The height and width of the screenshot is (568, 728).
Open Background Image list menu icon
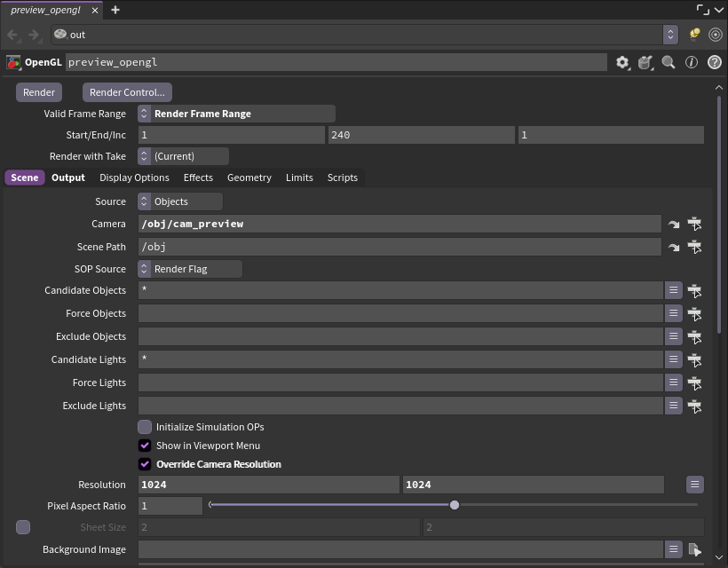coord(673,549)
